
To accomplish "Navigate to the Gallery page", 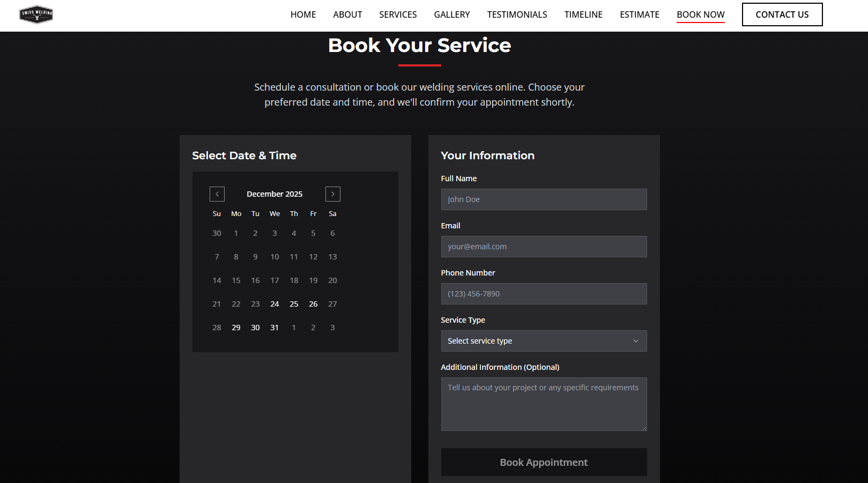I will [x=452, y=14].
